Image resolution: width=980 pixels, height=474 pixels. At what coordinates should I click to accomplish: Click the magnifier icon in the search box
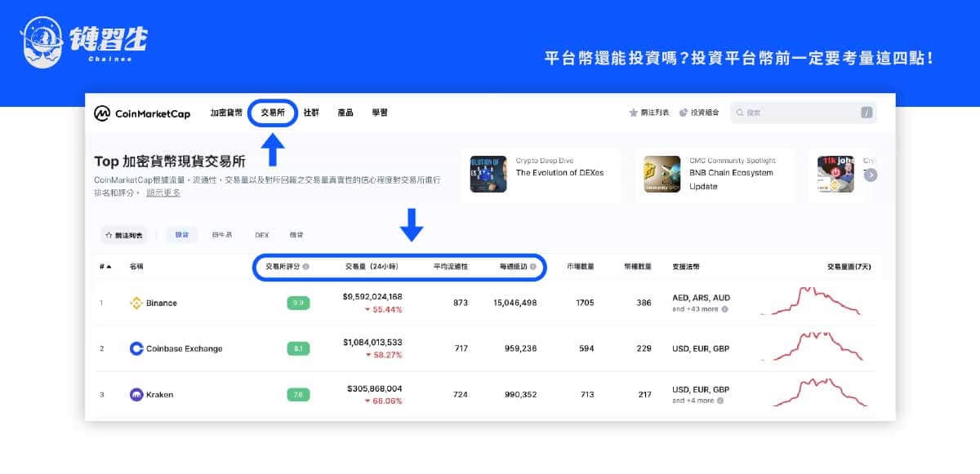(739, 113)
